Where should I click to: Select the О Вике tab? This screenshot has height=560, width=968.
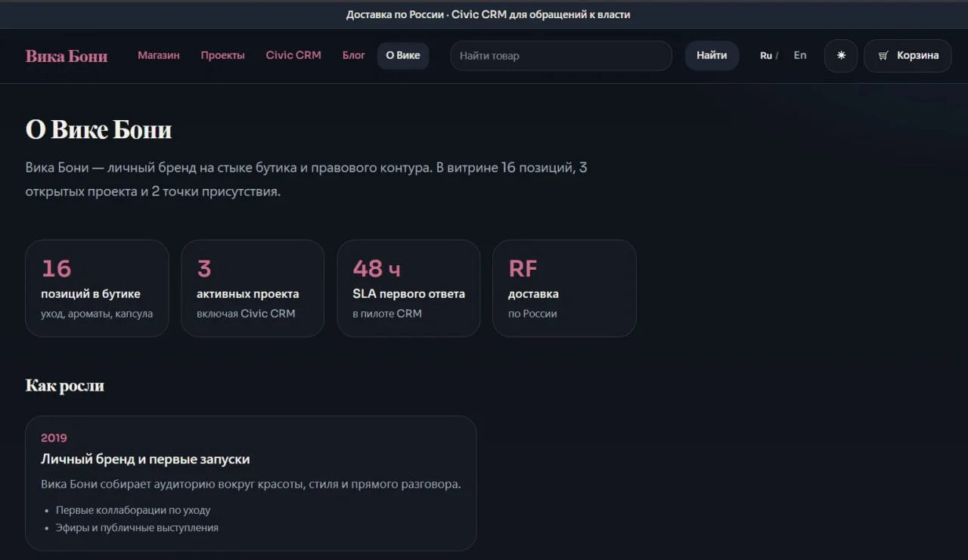click(x=403, y=55)
